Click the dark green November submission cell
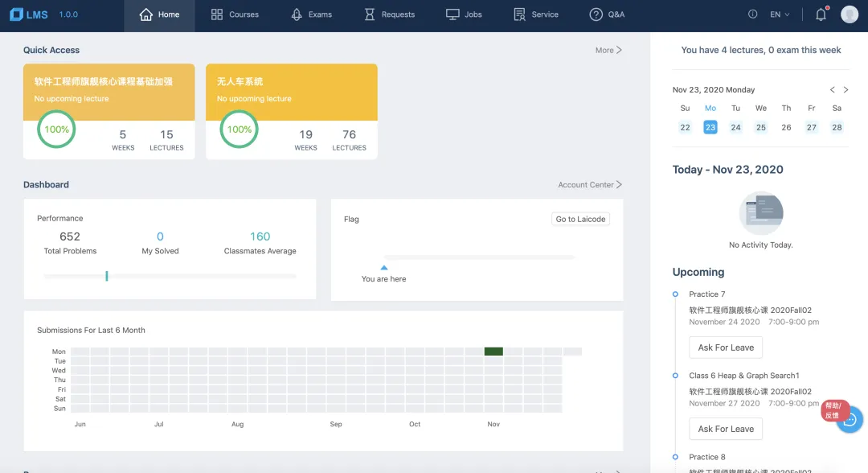The width and height of the screenshot is (868, 473). pyautogui.click(x=493, y=352)
